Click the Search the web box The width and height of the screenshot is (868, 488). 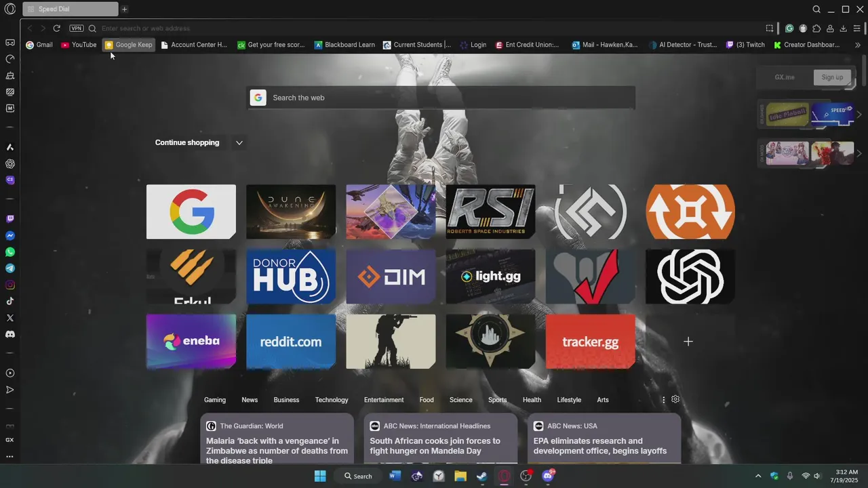[441, 98]
